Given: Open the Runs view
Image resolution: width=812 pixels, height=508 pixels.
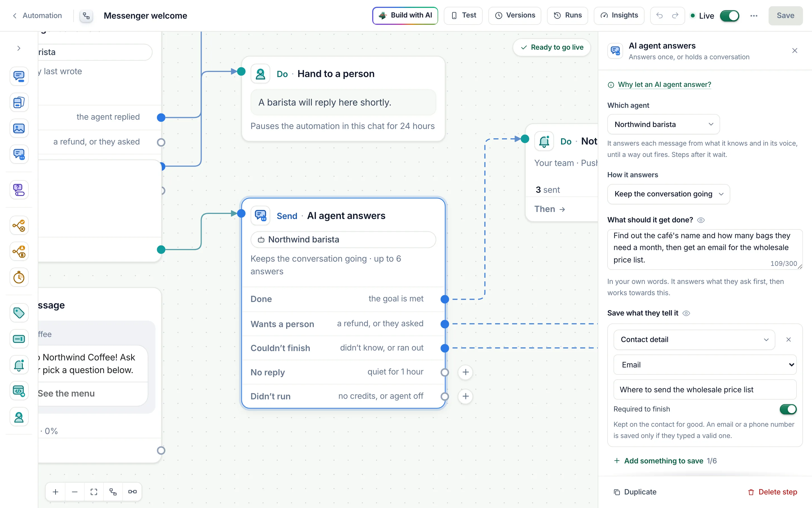Looking at the screenshot, I should pos(567,16).
